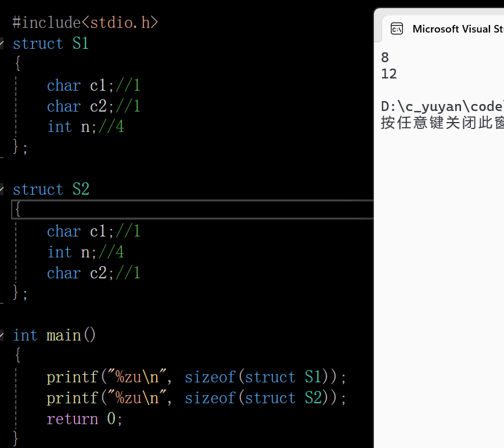Click 'char c1;//1' inside struct S1
Viewport: 504px width, 448px height.
pos(93,85)
